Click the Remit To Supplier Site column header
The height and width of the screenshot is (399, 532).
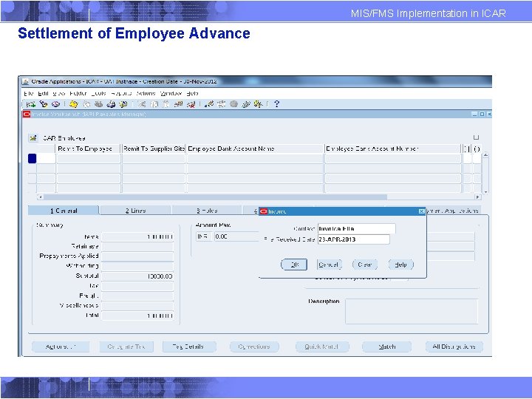click(x=154, y=149)
